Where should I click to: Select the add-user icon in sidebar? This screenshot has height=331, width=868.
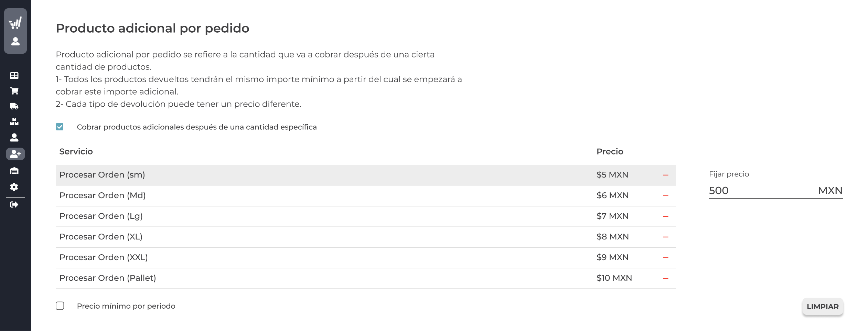click(15, 154)
